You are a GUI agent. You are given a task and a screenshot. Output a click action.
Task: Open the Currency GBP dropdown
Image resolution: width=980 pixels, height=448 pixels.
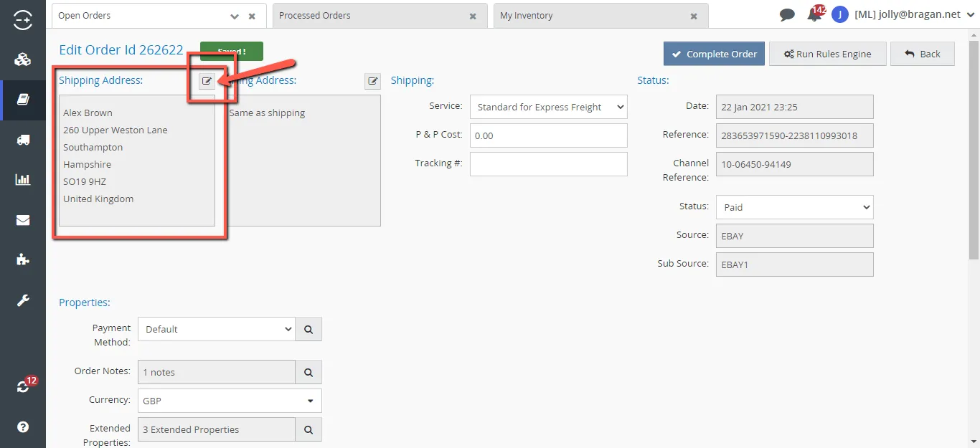pos(230,401)
